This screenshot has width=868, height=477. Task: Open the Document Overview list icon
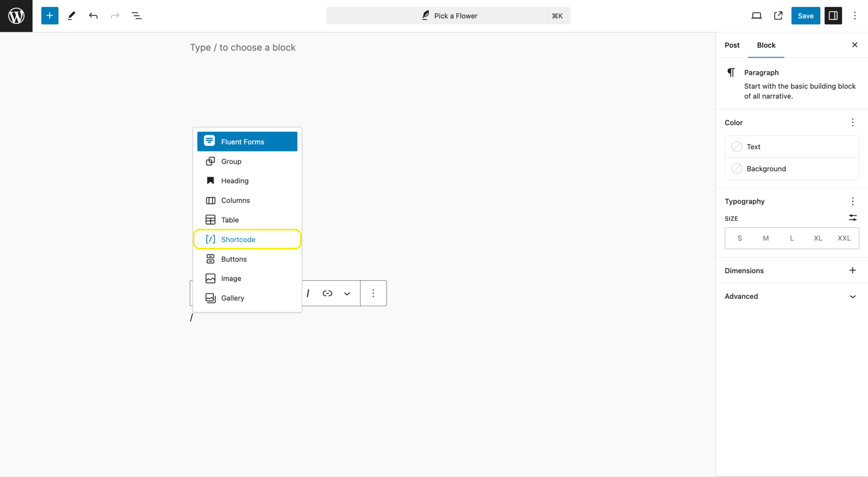click(x=136, y=15)
